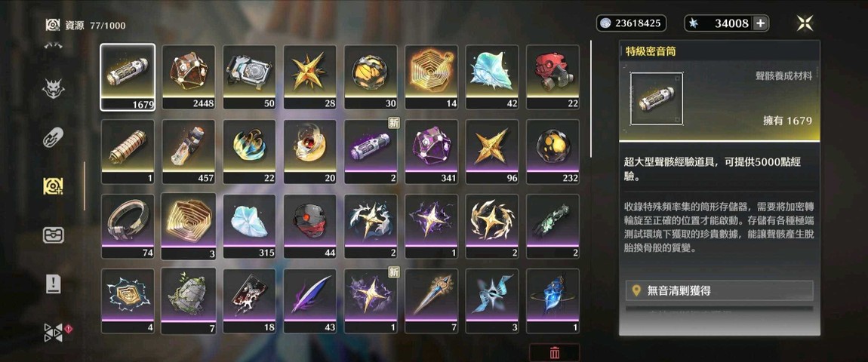This screenshot has width=868, height=362.
Task: Open the chest category in sidebar
Action: pyautogui.click(x=54, y=235)
